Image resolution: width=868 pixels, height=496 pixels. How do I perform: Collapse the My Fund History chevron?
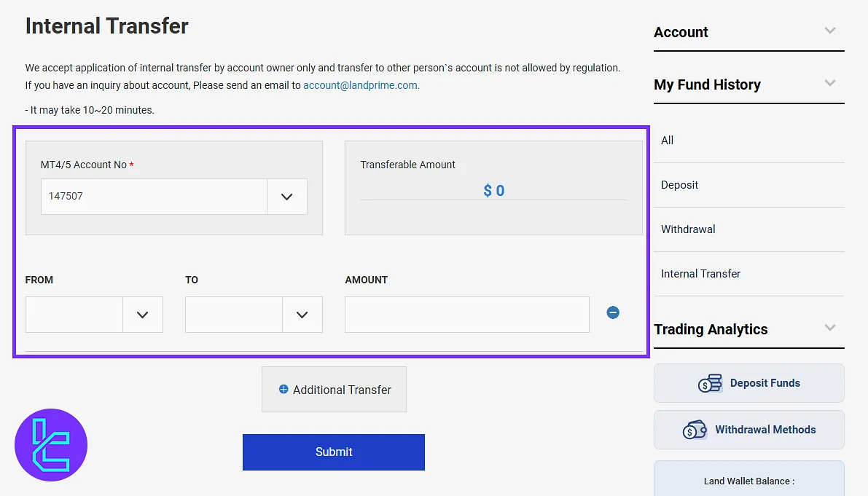[829, 83]
